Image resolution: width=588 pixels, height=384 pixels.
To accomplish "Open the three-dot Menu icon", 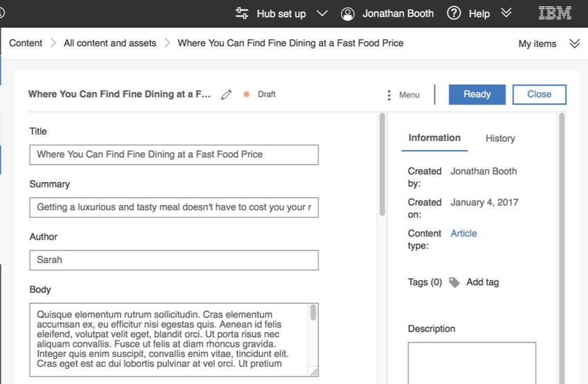I will [389, 95].
